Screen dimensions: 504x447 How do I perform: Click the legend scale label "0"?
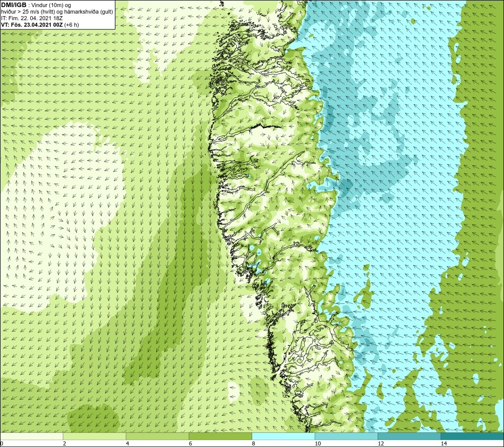pyautogui.click(x=2, y=444)
